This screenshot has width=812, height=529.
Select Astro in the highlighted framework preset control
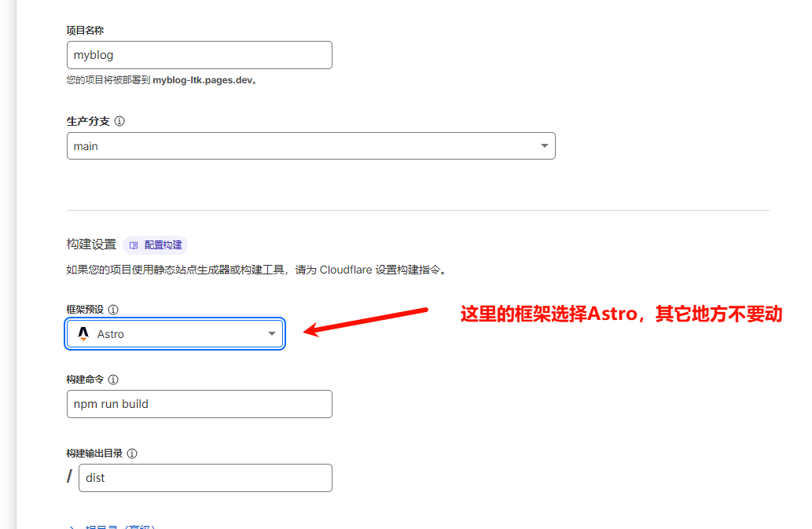pyautogui.click(x=175, y=333)
